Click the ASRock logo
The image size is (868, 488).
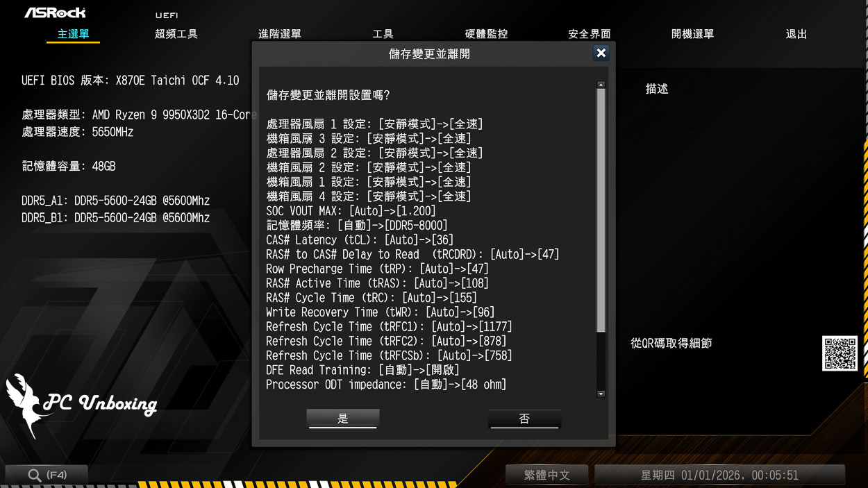coord(55,12)
